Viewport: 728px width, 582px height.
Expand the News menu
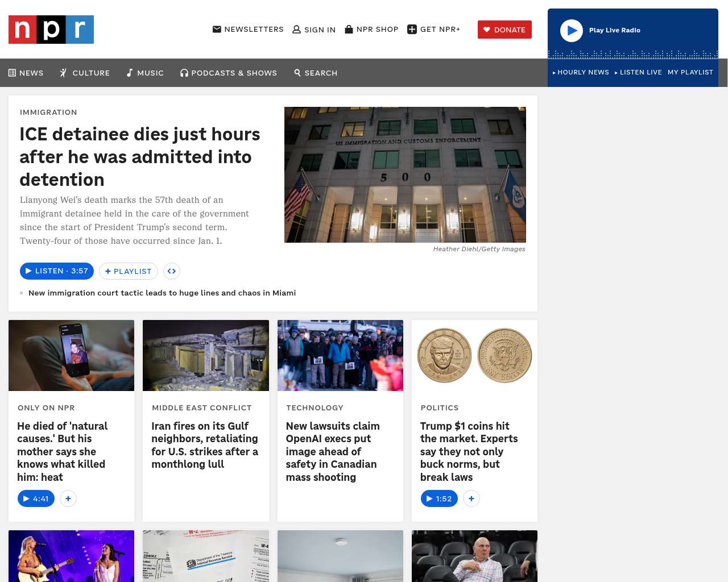pyautogui.click(x=26, y=73)
